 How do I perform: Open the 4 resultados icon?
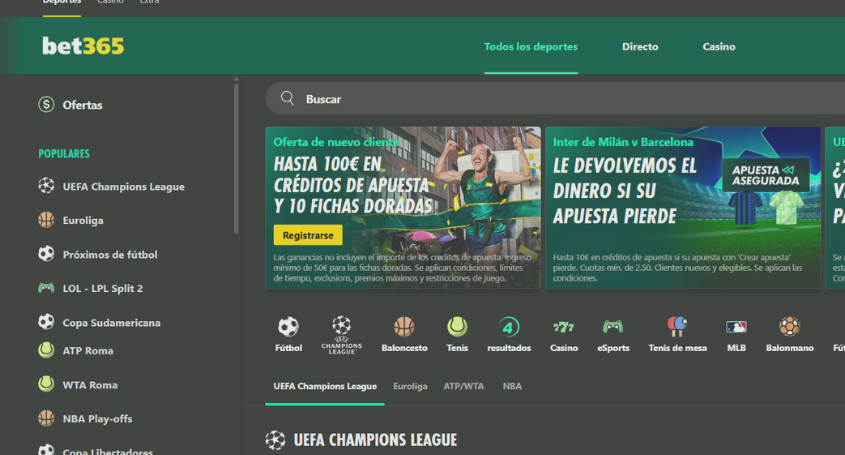[509, 327]
